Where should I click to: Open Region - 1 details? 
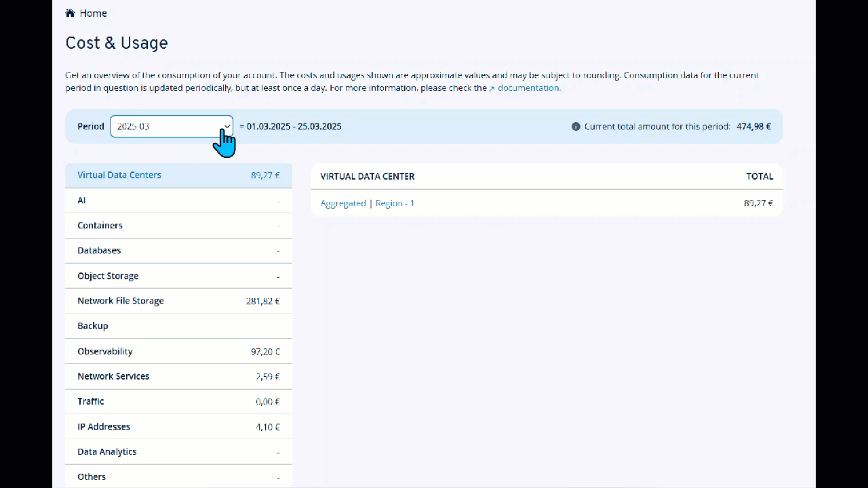395,203
